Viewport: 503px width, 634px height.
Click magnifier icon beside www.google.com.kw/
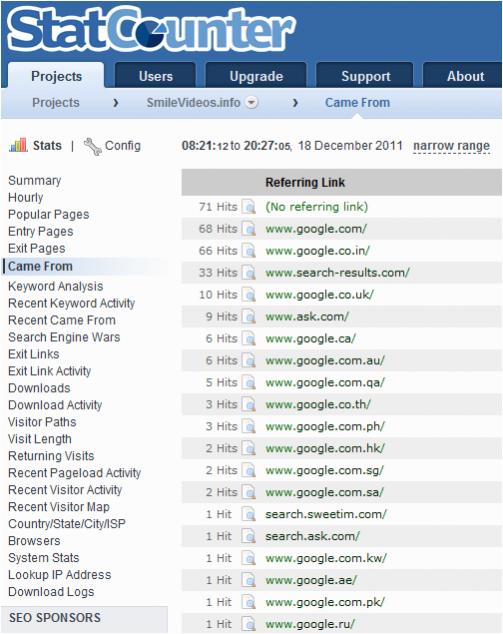(x=249, y=558)
